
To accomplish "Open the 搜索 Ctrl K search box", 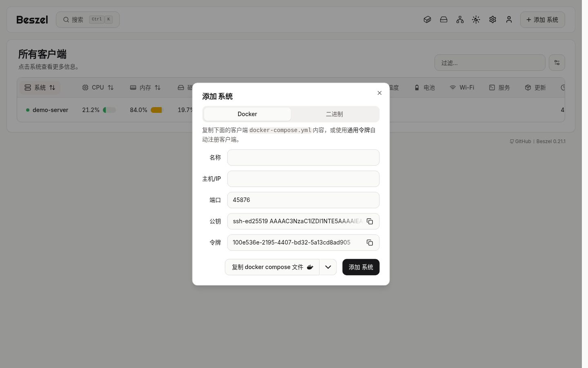I will point(88,20).
